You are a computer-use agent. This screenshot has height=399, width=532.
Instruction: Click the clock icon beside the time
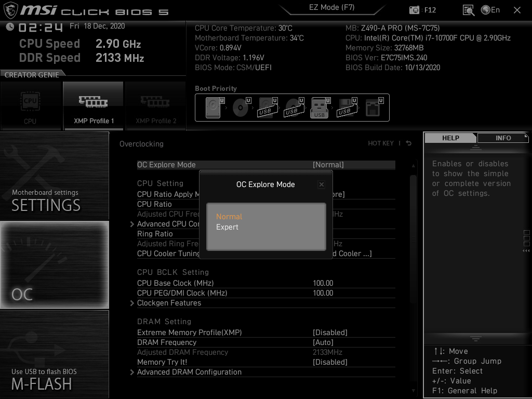tap(10, 26)
